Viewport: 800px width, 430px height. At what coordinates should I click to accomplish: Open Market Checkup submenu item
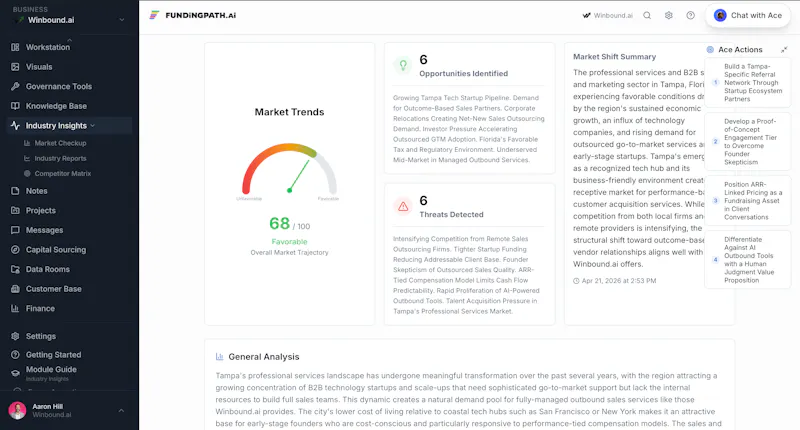coord(60,143)
